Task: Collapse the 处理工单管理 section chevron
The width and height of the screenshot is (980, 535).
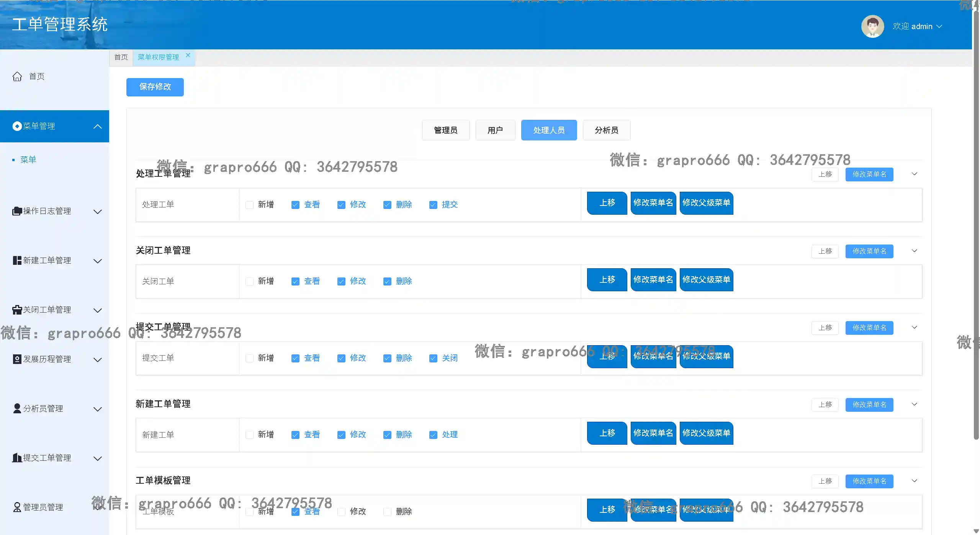Action: (914, 174)
